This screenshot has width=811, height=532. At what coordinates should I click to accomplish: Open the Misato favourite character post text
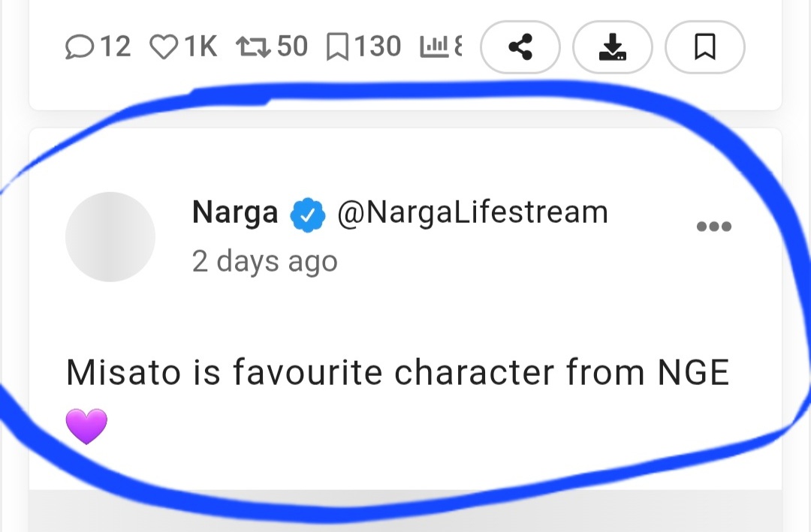pyautogui.click(x=397, y=373)
